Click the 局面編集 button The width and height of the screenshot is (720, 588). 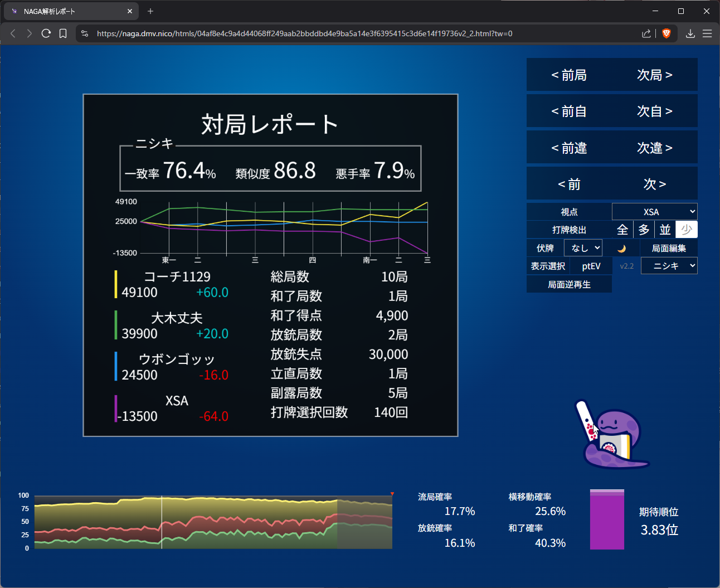(669, 249)
